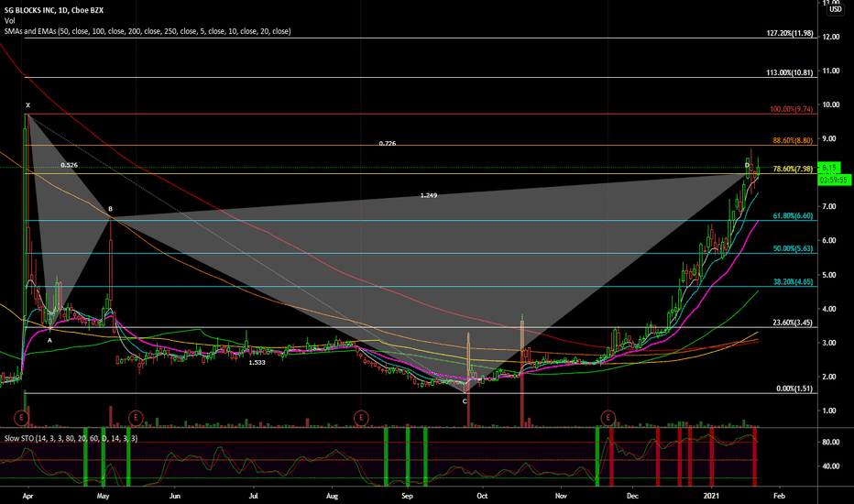The image size is (854, 504).
Task: Click the Oct label on the time axis
Action: [x=482, y=496]
